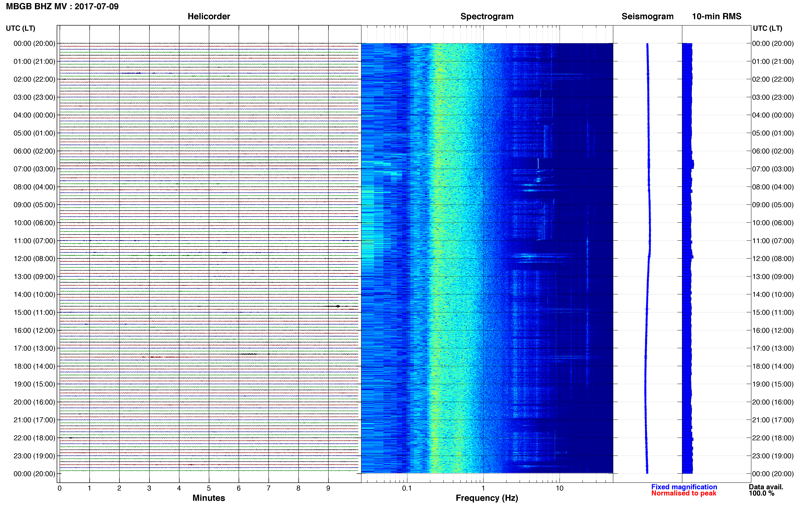Click the red 'Normalised to peak' legend text
Screen dimensions: 812x508
pos(684,493)
